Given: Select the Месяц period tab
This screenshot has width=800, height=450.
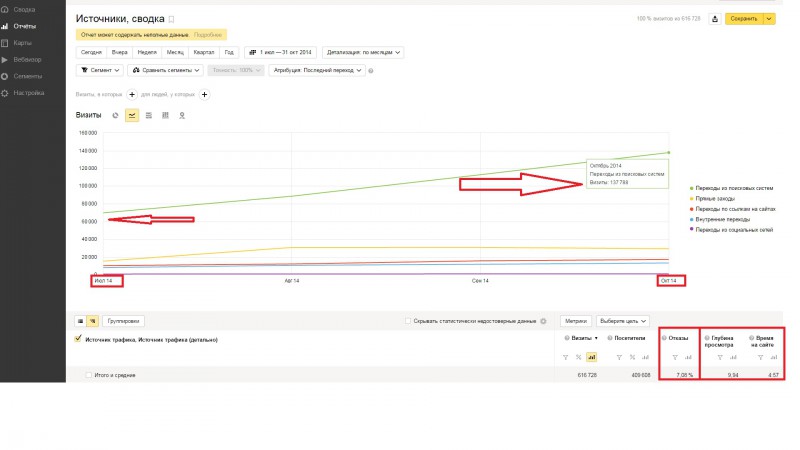Looking at the screenshot, I should [x=175, y=53].
